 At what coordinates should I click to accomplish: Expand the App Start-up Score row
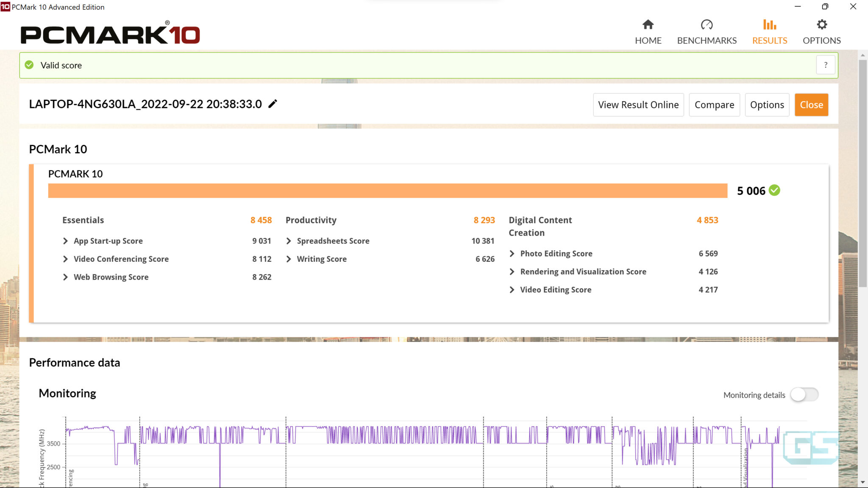[x=65, y=241]
